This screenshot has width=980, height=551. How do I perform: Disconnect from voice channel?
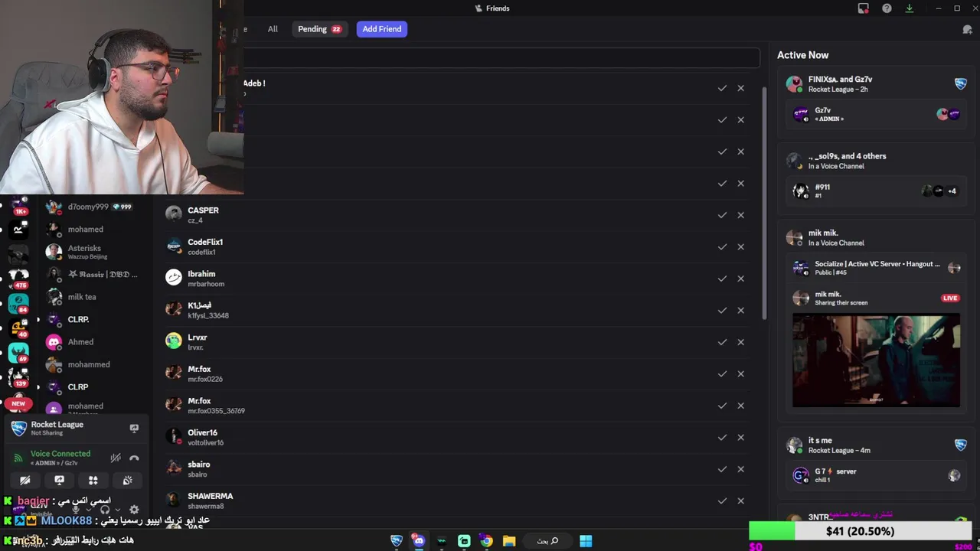[134, 458]
